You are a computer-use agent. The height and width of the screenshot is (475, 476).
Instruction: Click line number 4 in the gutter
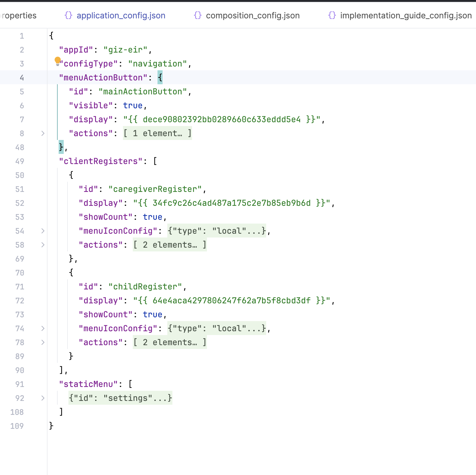click(x=22, y=78)
